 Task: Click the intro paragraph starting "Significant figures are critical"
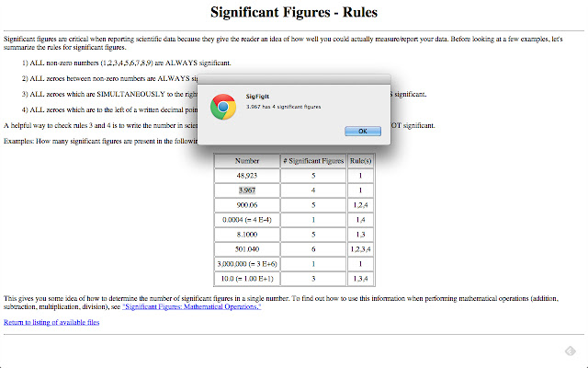(283, 43)
